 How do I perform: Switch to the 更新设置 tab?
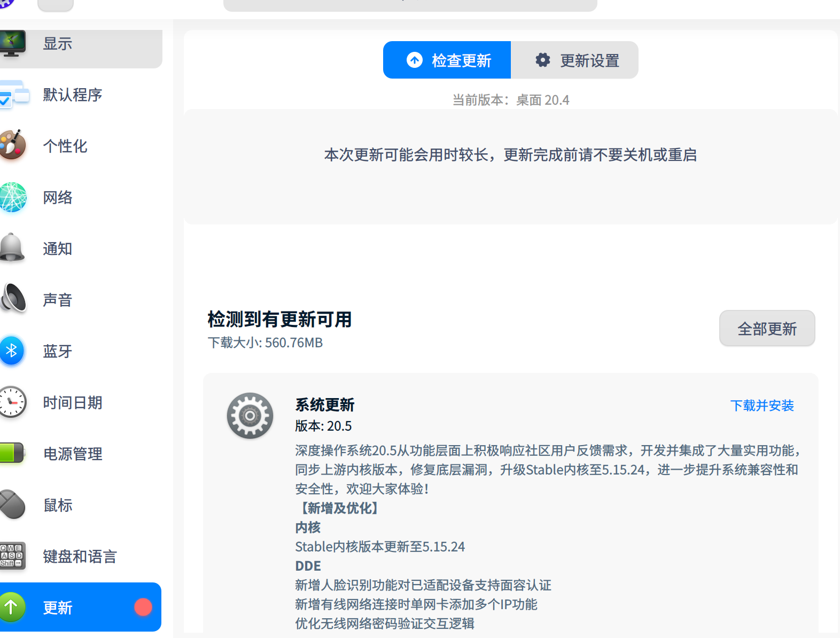coord(574,60)
